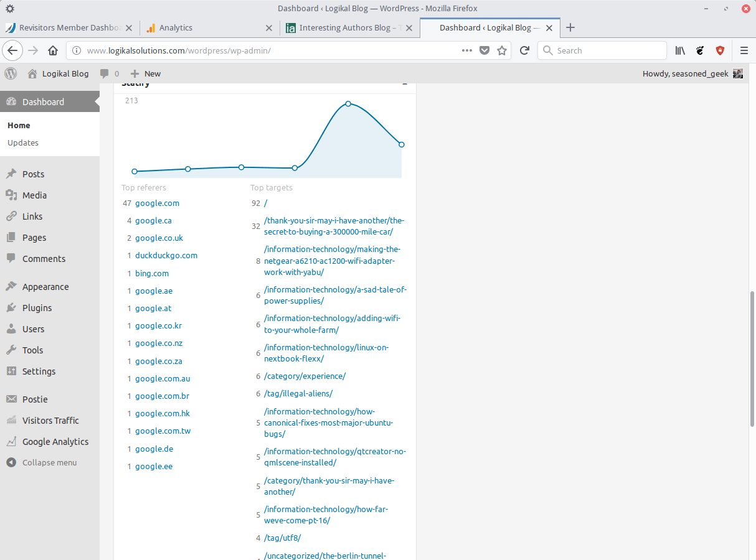Open the Firefox library icon

click(x=680, y=50)
